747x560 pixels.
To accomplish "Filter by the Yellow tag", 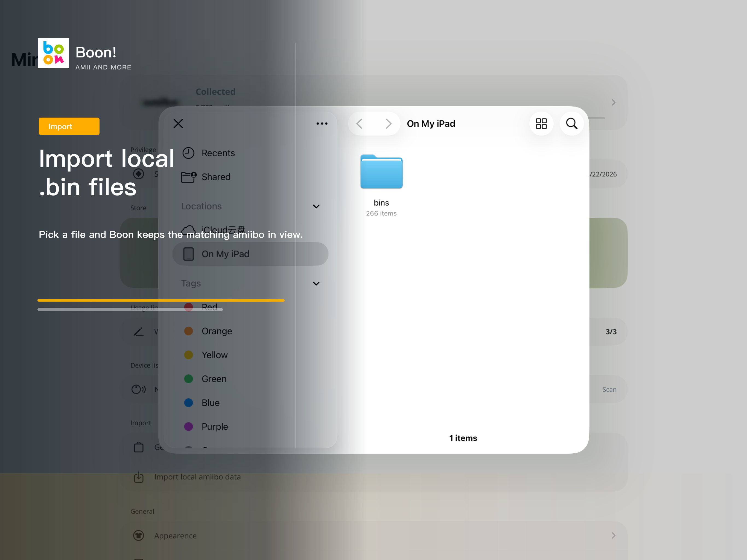I will [250, 355].
